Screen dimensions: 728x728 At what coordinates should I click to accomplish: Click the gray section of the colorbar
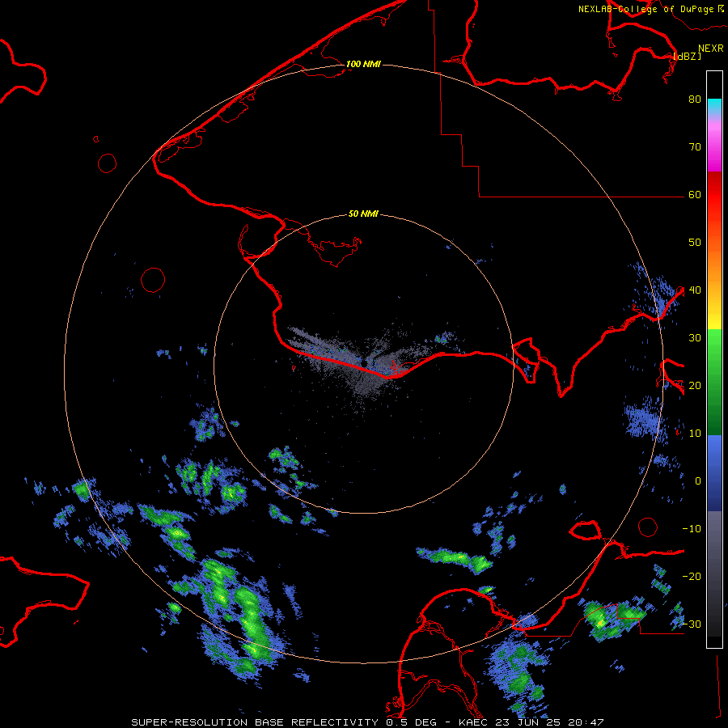point(714,574)
